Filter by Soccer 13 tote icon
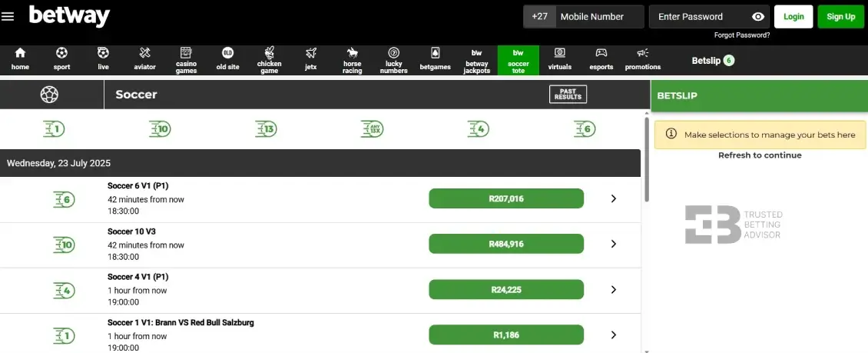 pos(267,129)
